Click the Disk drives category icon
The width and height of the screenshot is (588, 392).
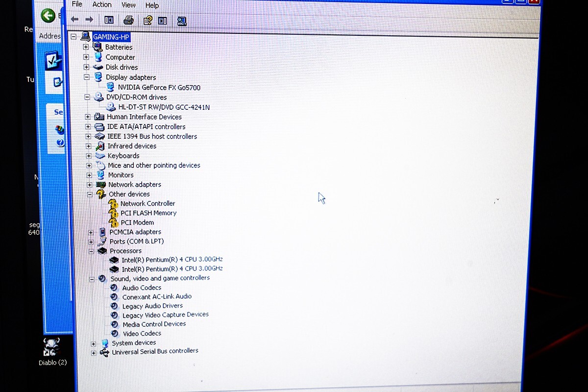click(98, 67)
